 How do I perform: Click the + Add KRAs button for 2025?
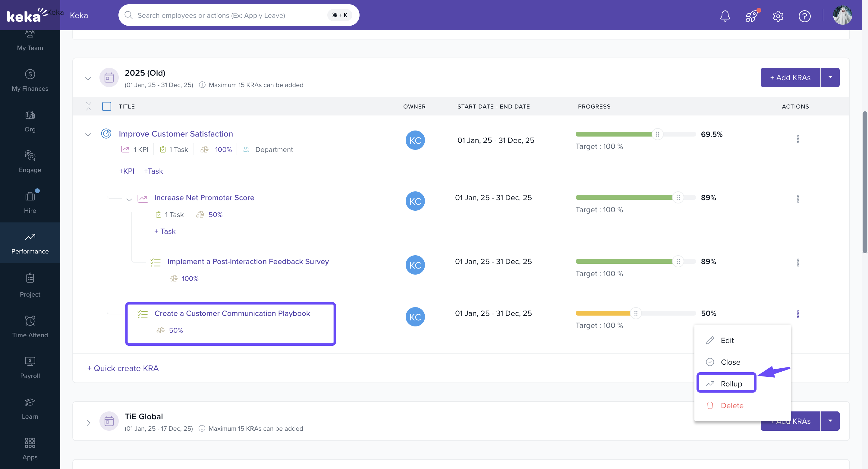(x=790, y=77)
